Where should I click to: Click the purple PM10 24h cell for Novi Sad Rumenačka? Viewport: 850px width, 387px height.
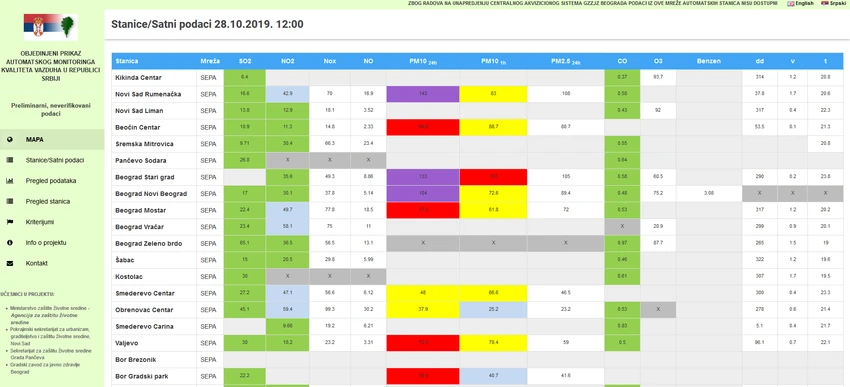click(423, 94)
